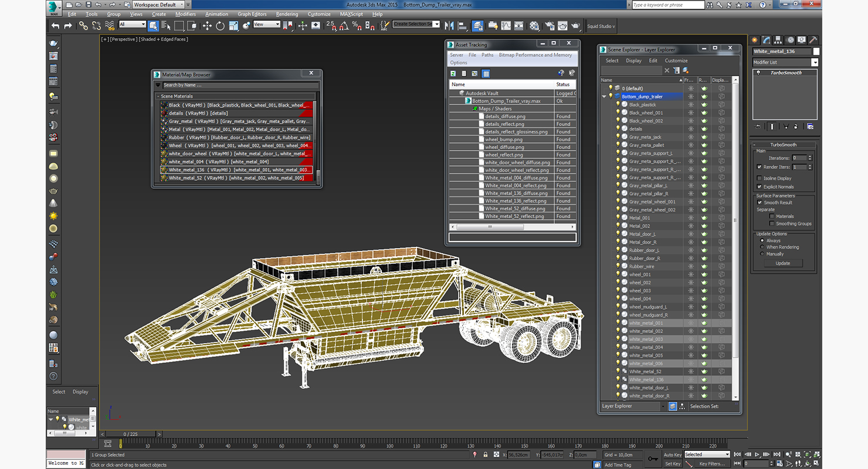868x469 pixels.
Task: Select the Select and Move tool
Action: pyautogui.click(x=207, y=26)
